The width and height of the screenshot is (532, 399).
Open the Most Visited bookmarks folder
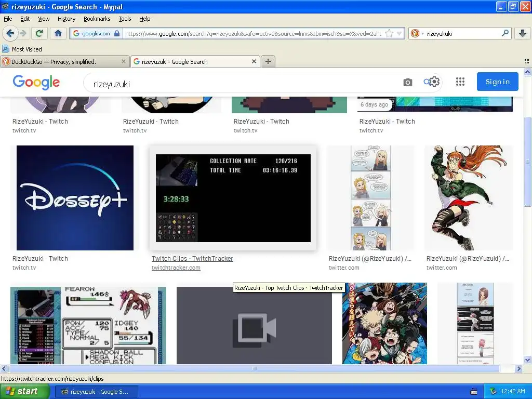pyautogui.click(x=22, y=49)
